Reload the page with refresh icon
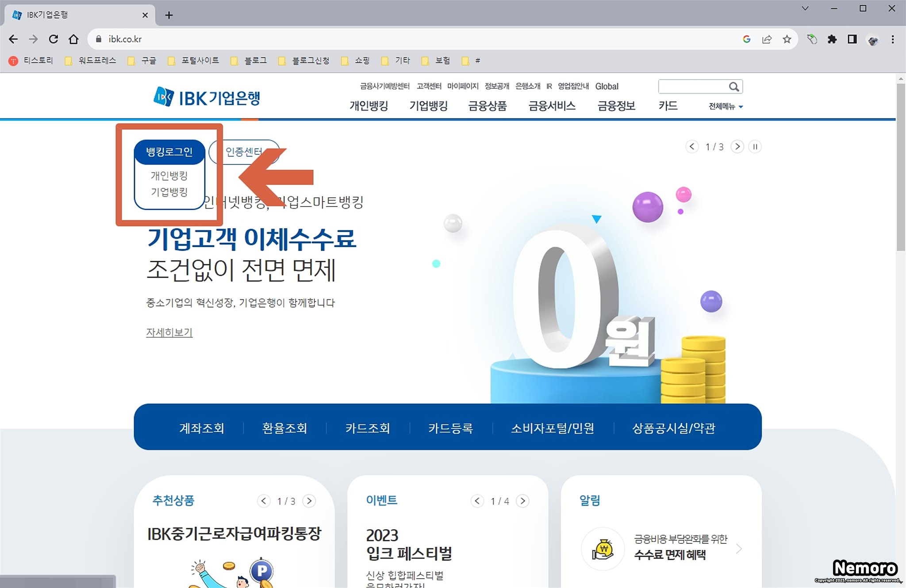 [x=54, y=39]
